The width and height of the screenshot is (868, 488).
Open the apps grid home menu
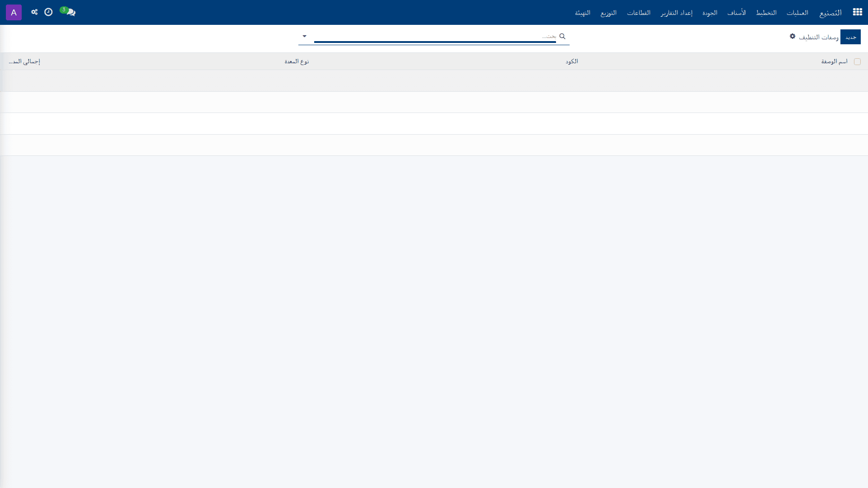pos(857,12)
